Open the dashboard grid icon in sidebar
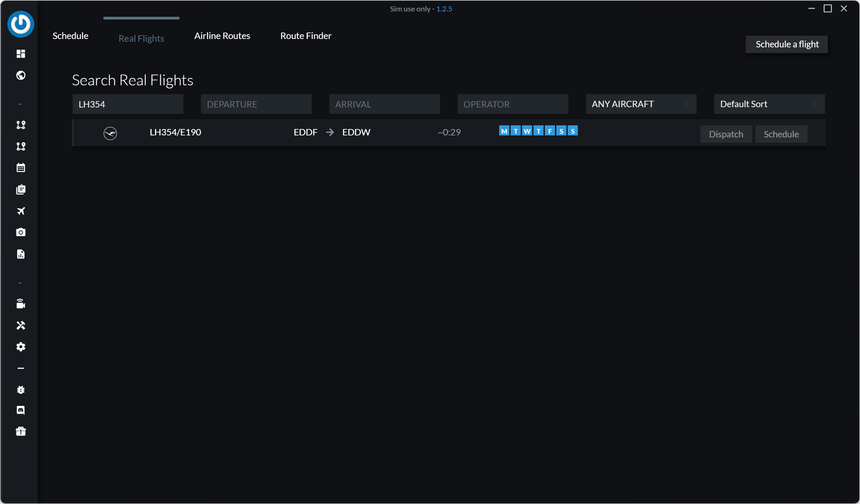Viewport: 860px width, 504px height. tap(21, 53)
